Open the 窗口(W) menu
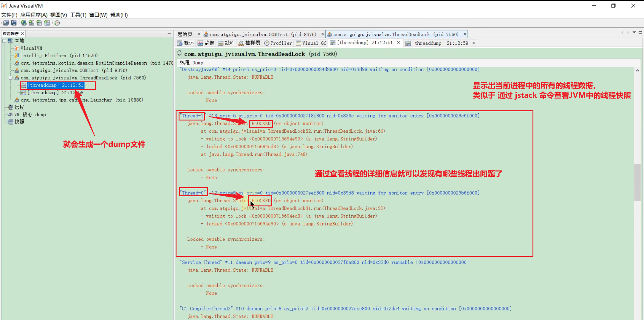The width and height of the screenshot is (644, 320). point(98,15)
